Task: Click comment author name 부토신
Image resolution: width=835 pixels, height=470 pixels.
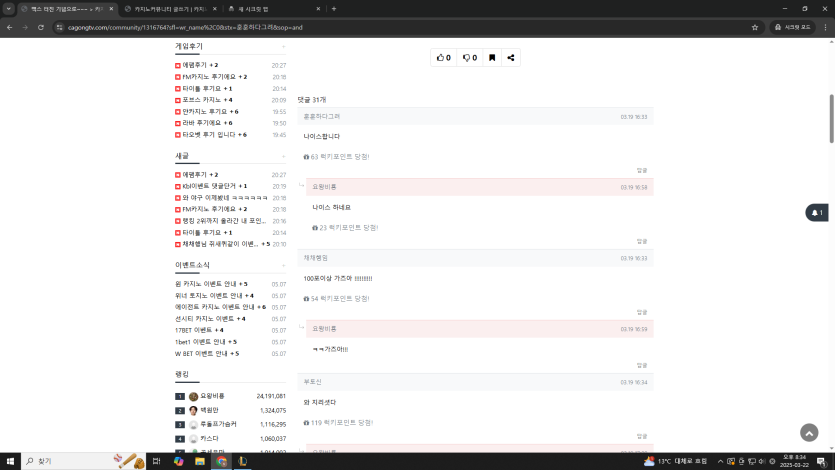Action: click(x=313, y=382)
